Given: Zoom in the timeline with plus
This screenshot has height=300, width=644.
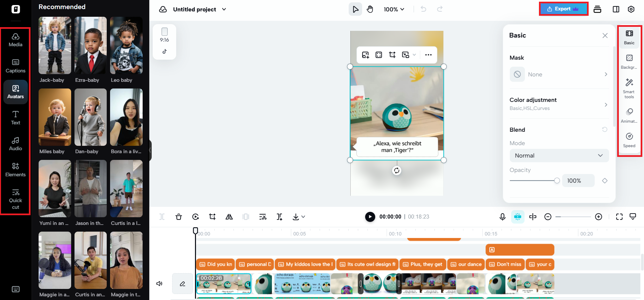Looking at the screenshot, I should point(598,217).
